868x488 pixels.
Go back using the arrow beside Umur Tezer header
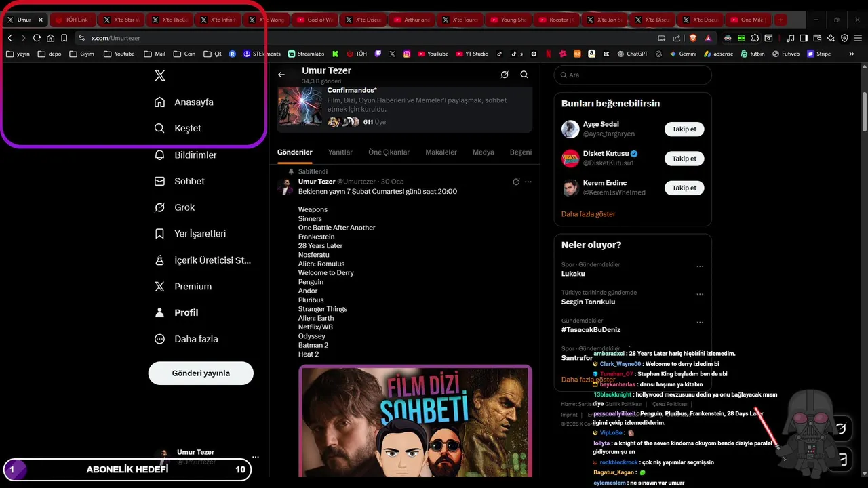281,75
